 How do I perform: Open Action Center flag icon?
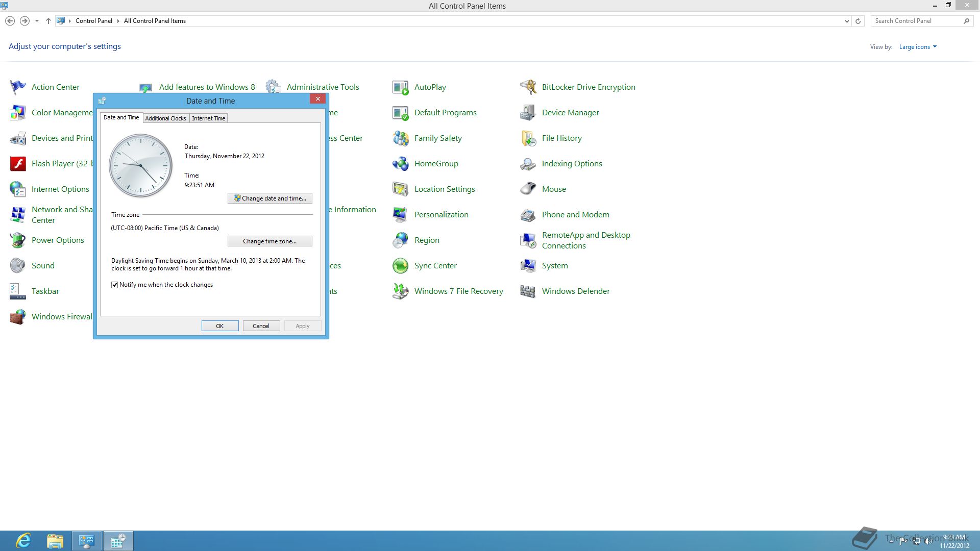18,87
